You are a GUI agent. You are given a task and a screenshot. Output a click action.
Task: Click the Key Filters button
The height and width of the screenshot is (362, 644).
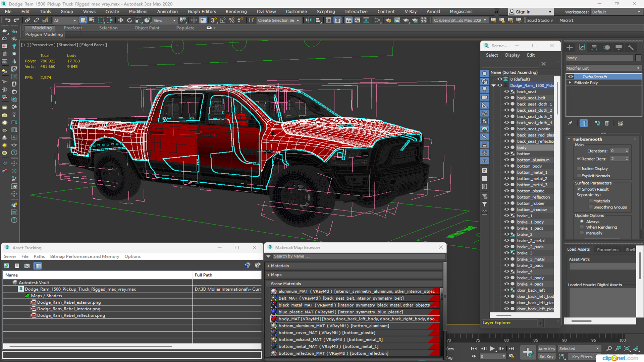[x=584, y=357]
